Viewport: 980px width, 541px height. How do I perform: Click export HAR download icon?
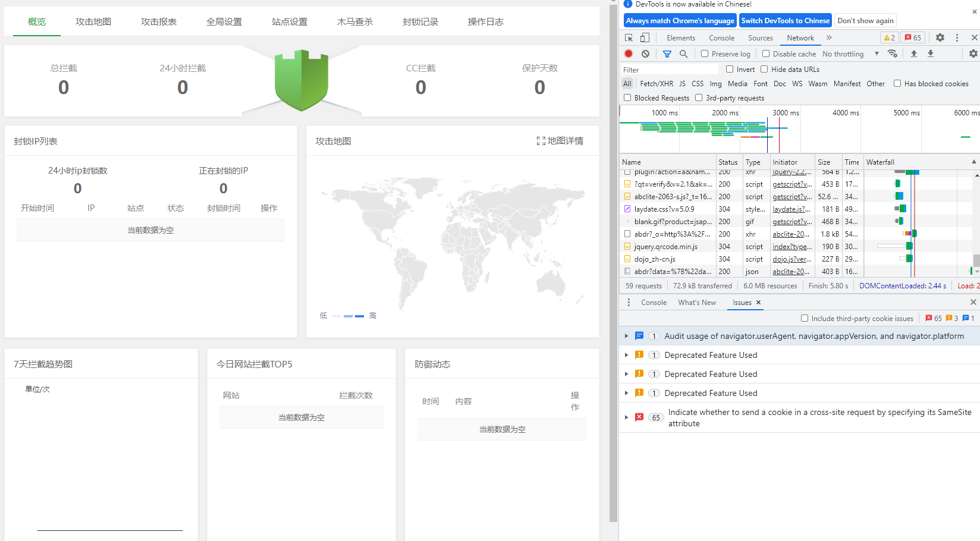click(931, 54)
